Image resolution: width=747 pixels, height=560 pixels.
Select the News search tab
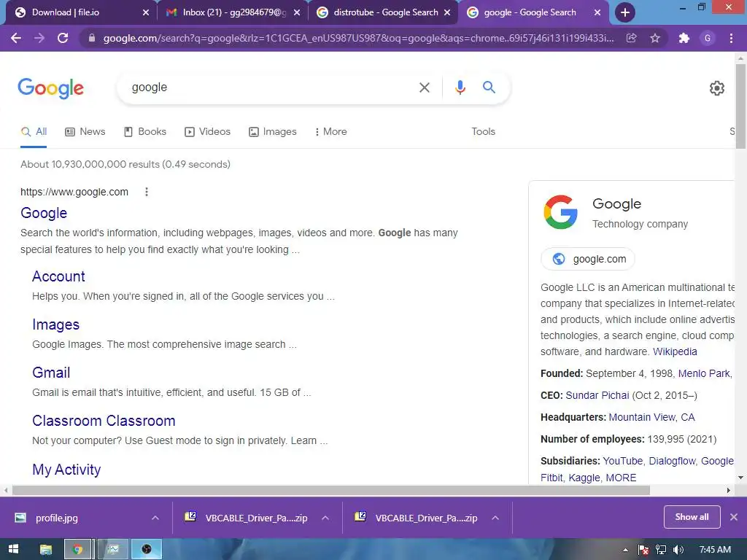point(85,131)
